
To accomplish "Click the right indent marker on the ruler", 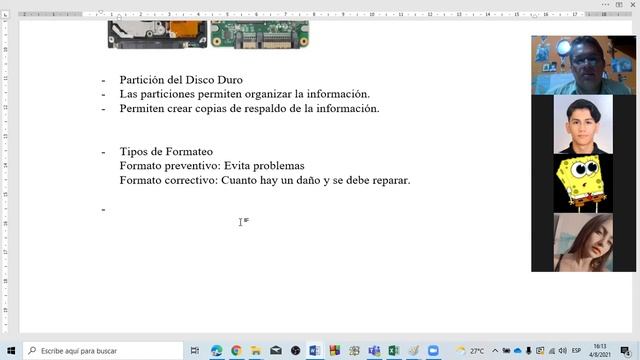I will point(534,16).
